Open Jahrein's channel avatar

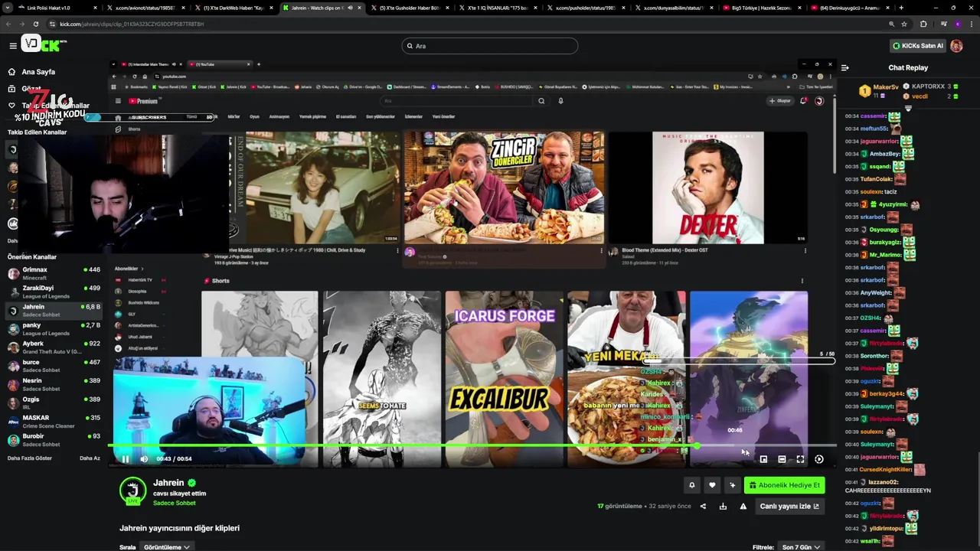(x=132, y=491)
